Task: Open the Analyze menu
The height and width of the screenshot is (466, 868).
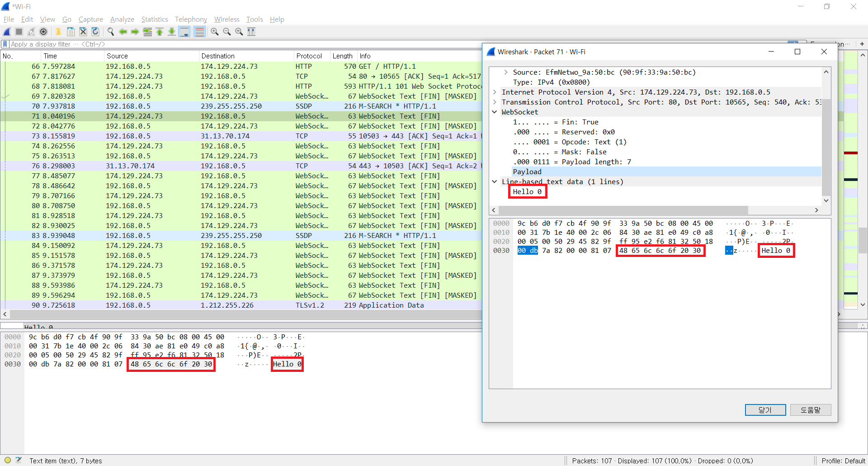Action: [122, 19]
